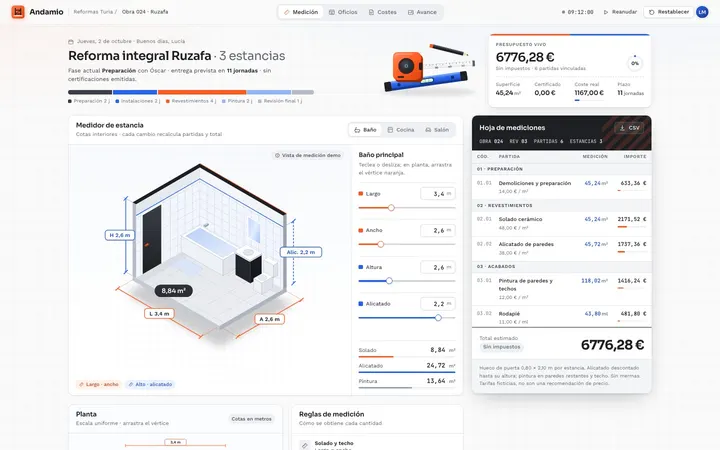The image size is (720, 450).
Task: Click the H 2,6 m dimension label
Action: pyautogui.click(x=120, y=235)
